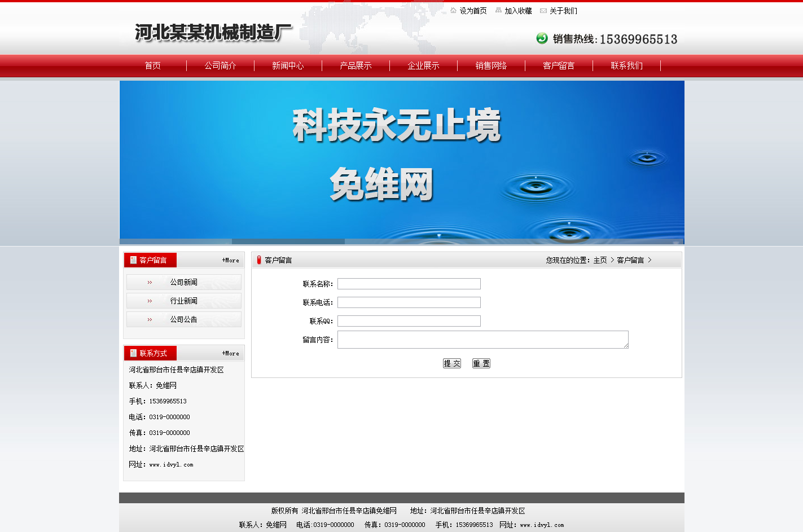This screenshot has height=532, width=803.
Task: Click the red arrow icon beside 公司新闻
Action: click(150, 282)
